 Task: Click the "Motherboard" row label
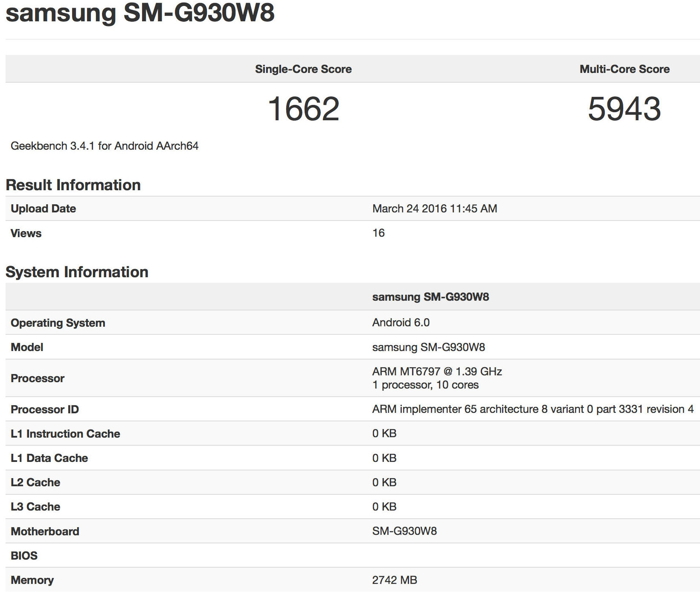(x=45, y=531)
